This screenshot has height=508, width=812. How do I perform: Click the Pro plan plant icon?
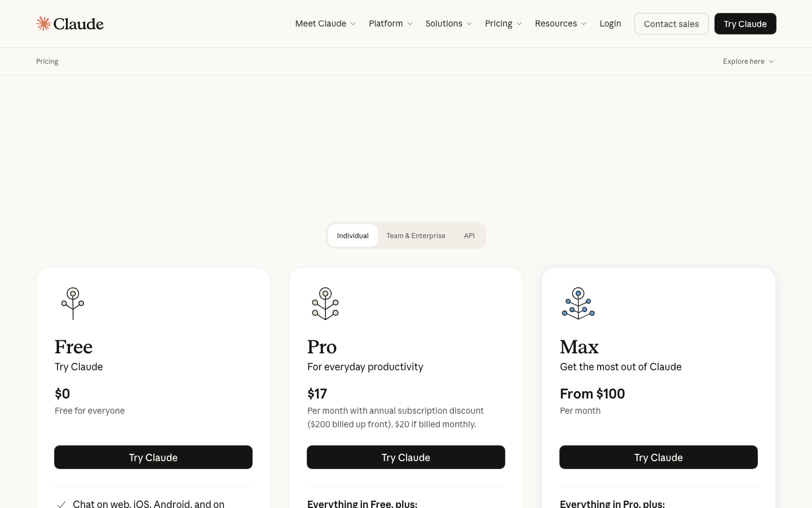(x=325, y=304)
